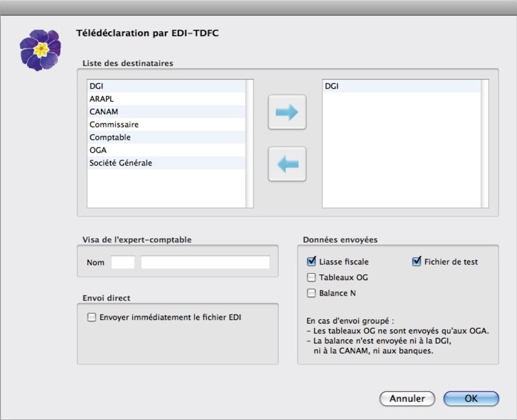
Task: Uncheck the Liasse fiscale checkbox
Action: tap(311, 261)
